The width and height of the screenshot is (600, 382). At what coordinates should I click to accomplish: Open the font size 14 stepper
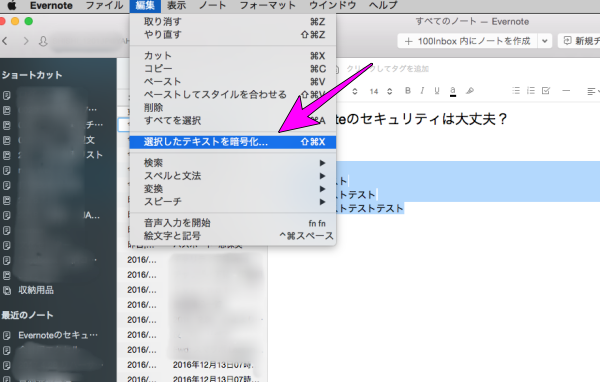coord(390,91)
